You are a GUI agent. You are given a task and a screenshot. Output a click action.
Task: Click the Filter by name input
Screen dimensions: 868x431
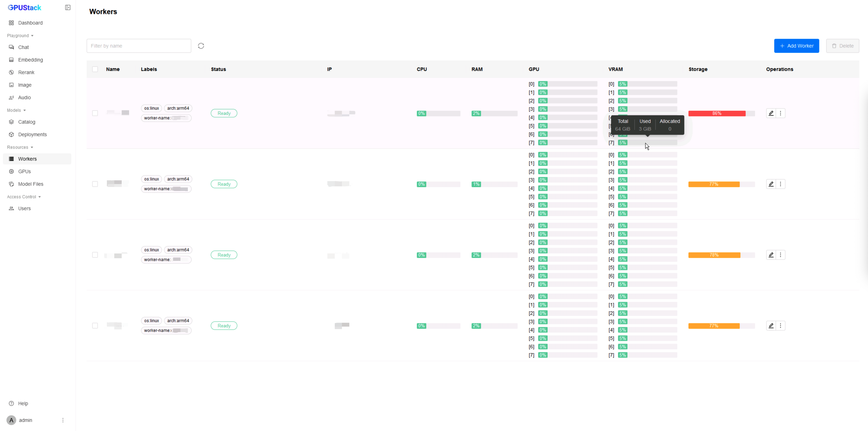pos(139,46)
